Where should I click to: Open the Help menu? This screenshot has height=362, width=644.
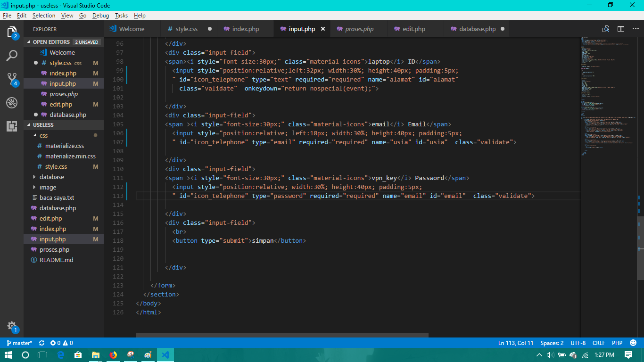[140, 16]
